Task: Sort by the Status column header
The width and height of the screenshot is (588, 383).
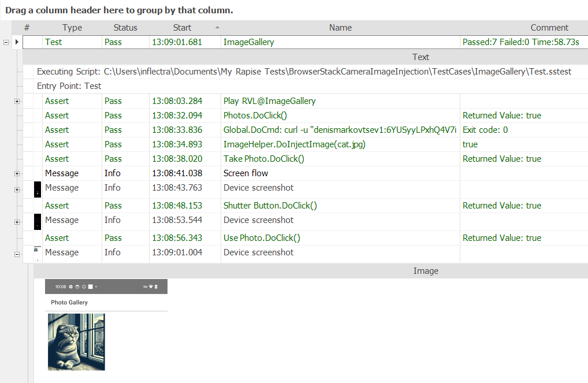Action: (x=125, y=28)
